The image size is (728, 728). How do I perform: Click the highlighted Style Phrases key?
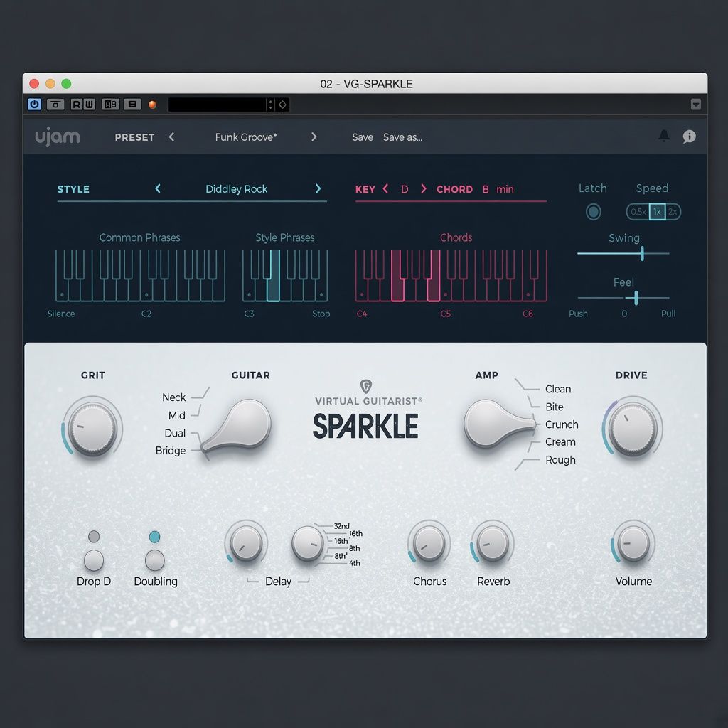coord(274,283)
